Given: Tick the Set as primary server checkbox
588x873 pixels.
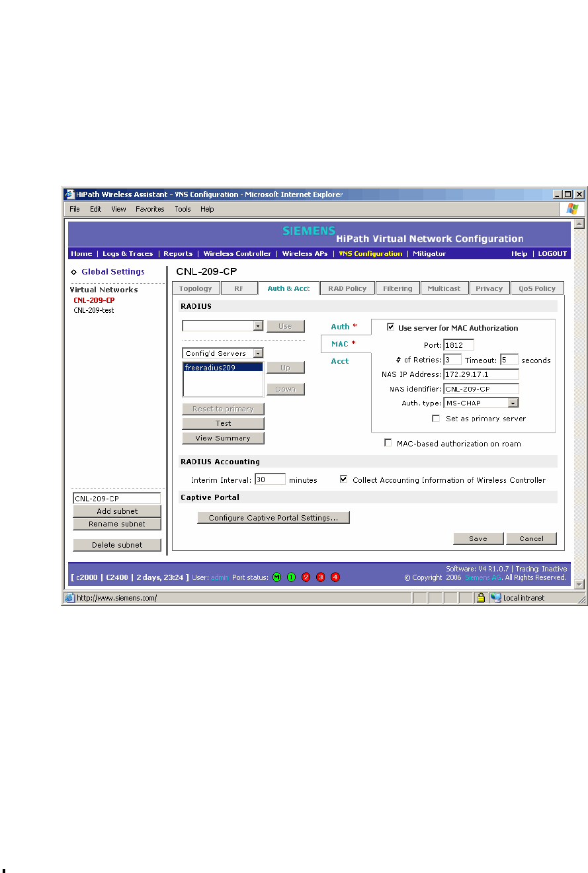Looking at the screenshot, I should (x=435, y=419).
